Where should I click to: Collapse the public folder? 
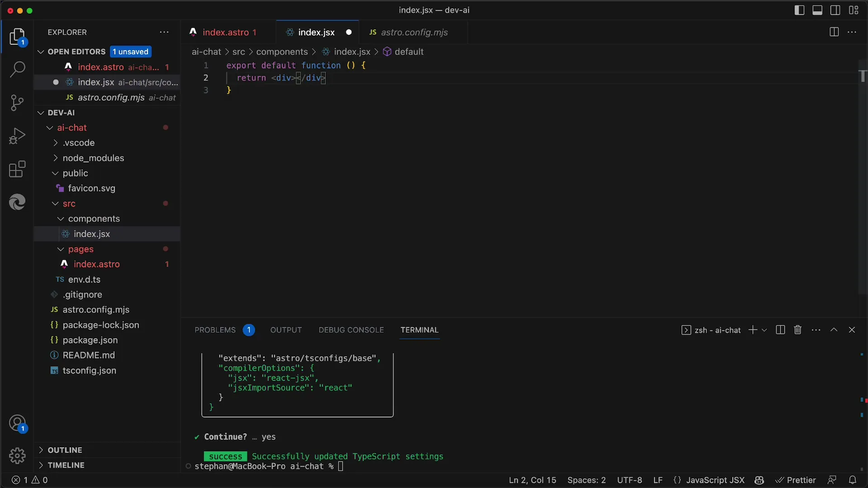point(55,173)
